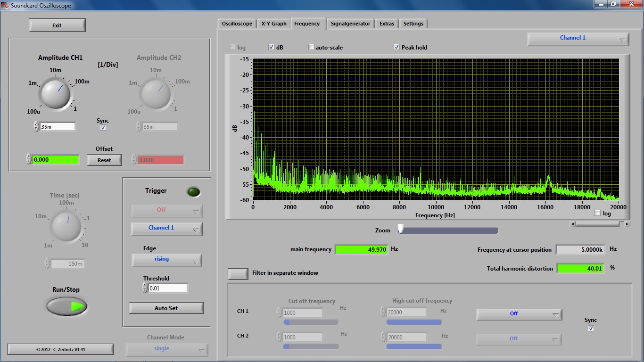Open the CH 1 filter Off dropdown
The width and height of the screenshot is (644, 362).
pyautogui.click(x=519, y=314)
